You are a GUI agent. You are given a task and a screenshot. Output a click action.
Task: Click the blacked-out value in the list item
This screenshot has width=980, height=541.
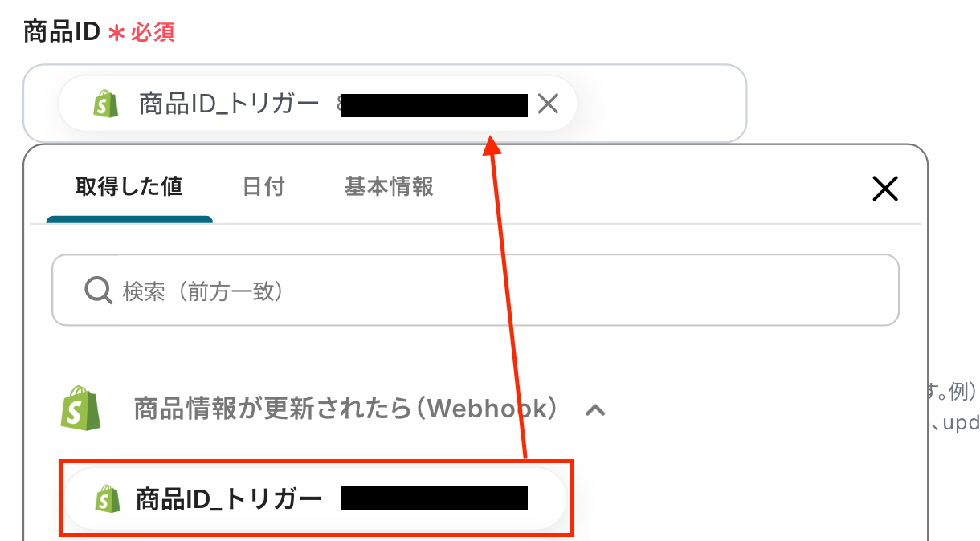434,498
